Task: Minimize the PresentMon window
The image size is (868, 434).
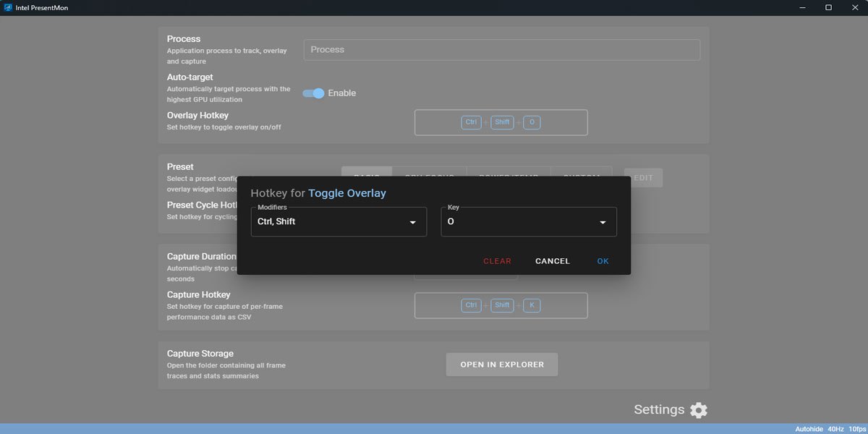Action: coord(802,7)
